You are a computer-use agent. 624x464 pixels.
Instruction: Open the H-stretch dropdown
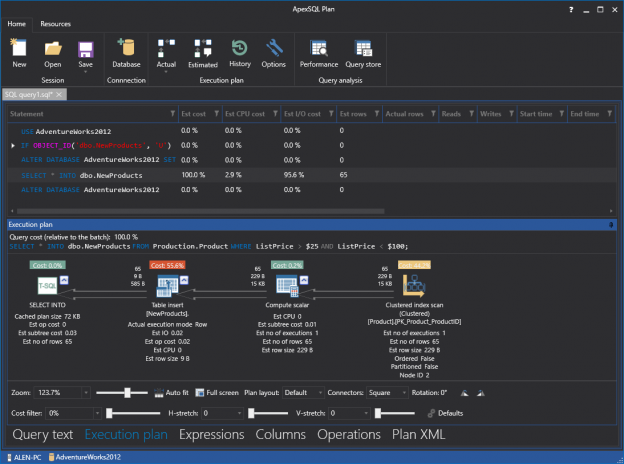(x=239, y=413)
